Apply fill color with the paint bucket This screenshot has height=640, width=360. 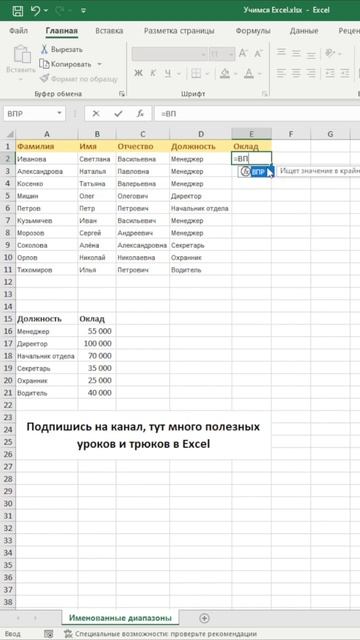pyautogui.click(x=225, y=73)
